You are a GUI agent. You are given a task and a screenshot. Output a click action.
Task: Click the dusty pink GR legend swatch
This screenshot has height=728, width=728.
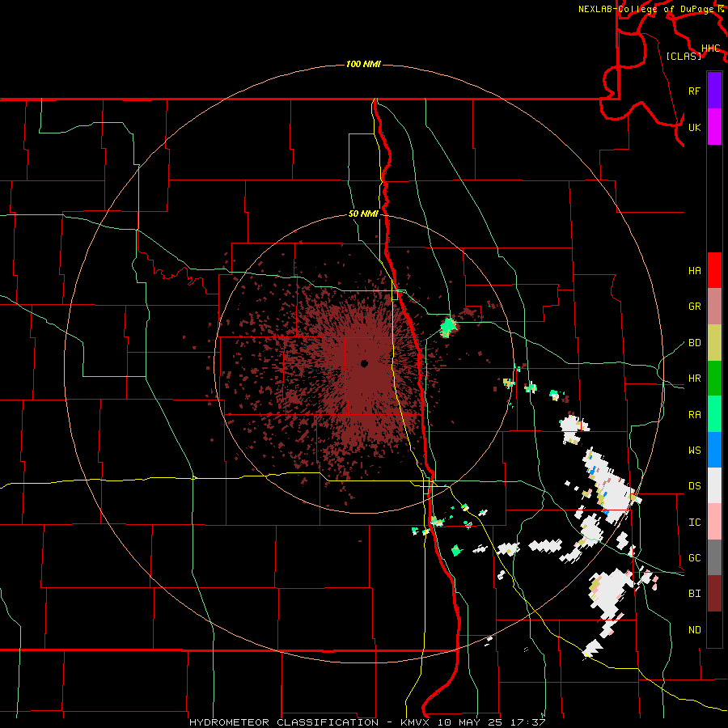click(714, 307)
